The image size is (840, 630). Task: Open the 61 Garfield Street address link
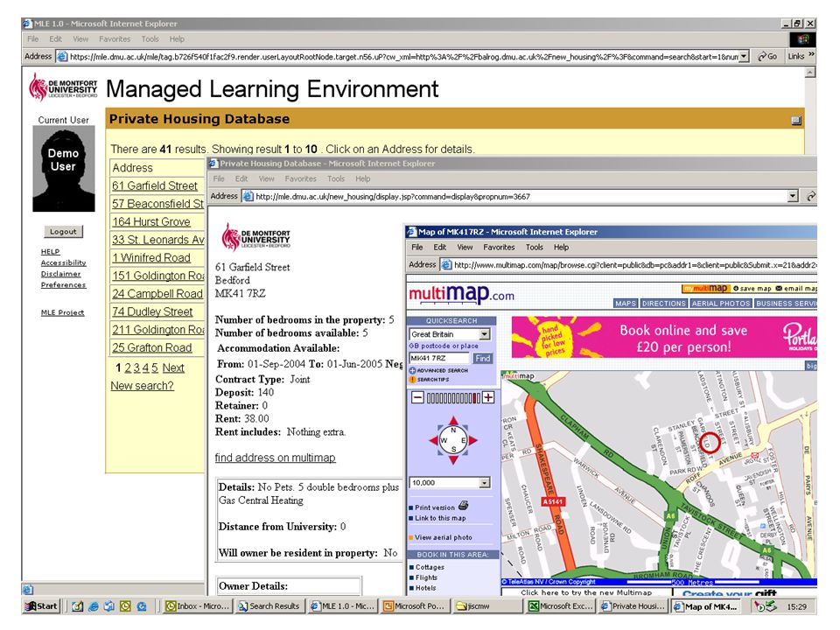(x=155, y=185)
